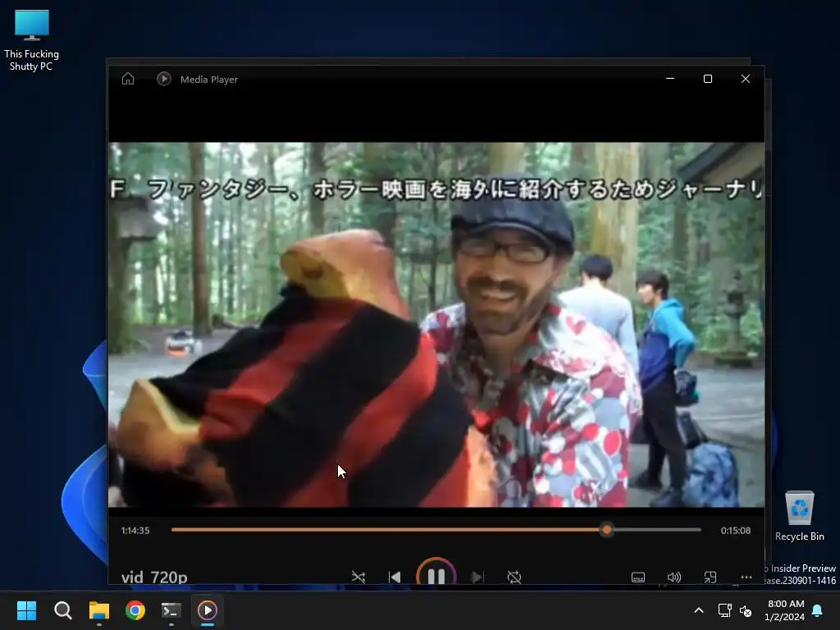This screenshot has height=630, width=840.
Task: Toggle repeat mode
Action: pyautogui.click(x=514, y=577)
